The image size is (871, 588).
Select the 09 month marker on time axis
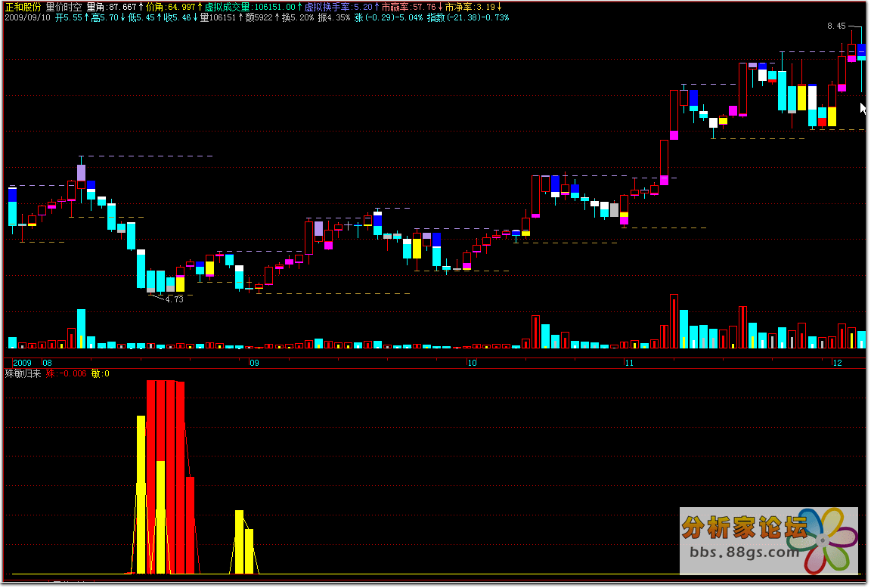pyautogui.click(x=254, y=363)
